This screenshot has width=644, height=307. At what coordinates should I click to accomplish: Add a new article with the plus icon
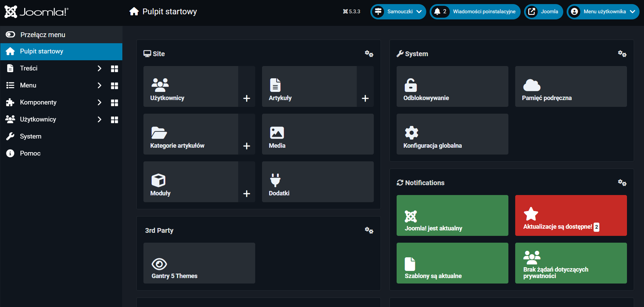[x=365, y=98]
